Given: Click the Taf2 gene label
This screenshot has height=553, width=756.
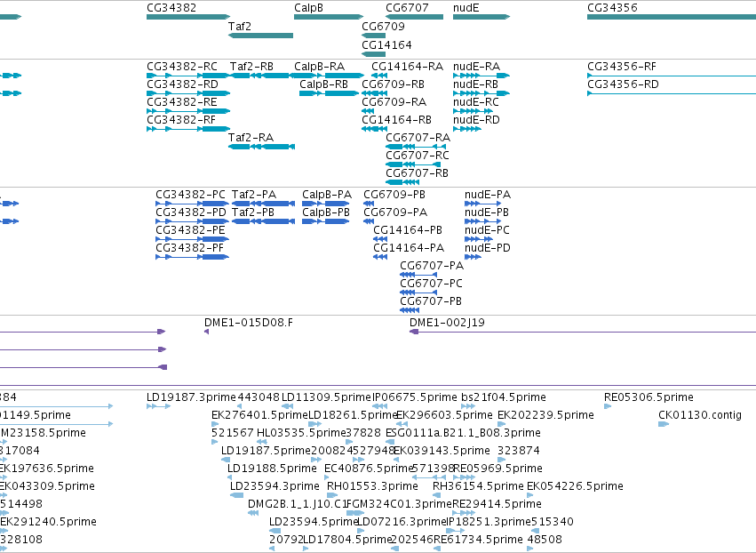Looking at the screenshot, I should point(240,26).
